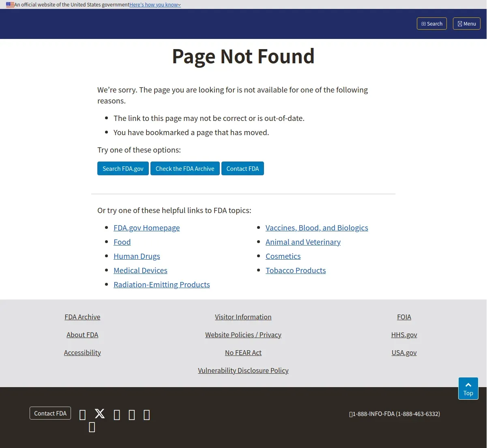Open the Medical Devices link

tap(140, 271)
